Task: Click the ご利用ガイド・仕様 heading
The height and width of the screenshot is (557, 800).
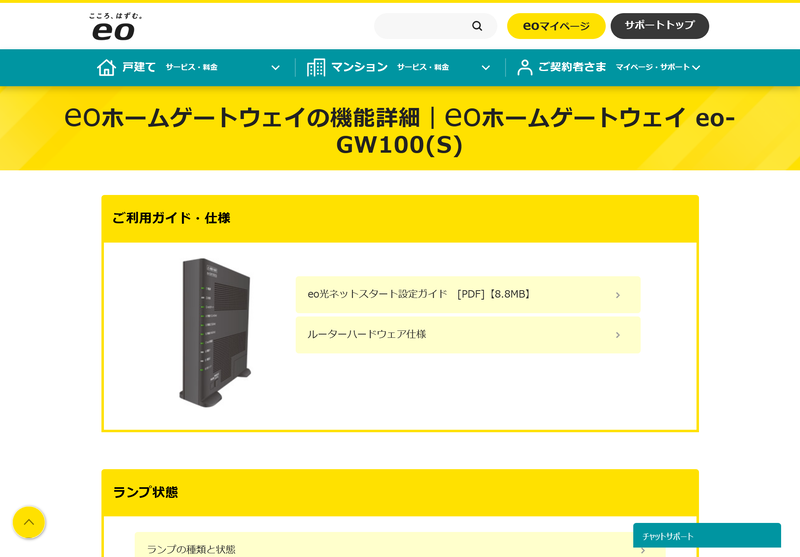Action: tap(171, 218)
